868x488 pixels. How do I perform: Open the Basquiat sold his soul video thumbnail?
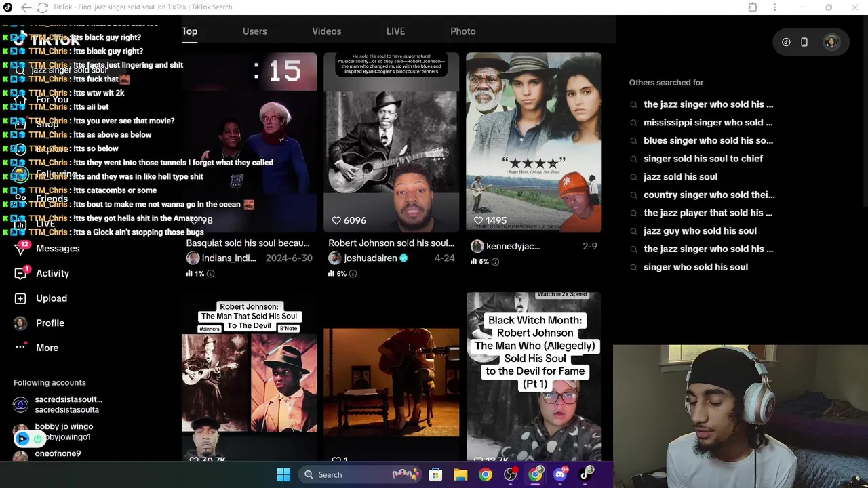coord(249,142)
